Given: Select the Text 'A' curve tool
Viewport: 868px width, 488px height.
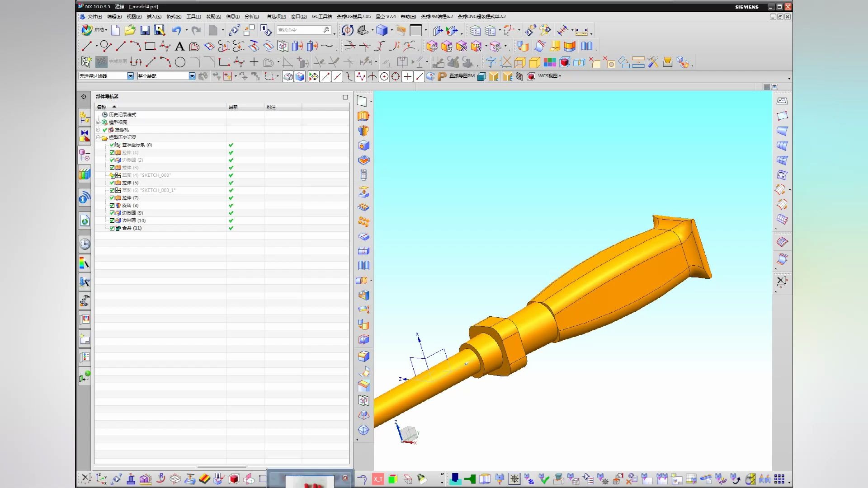Looking at the screenshot, I should click(179, 46).
